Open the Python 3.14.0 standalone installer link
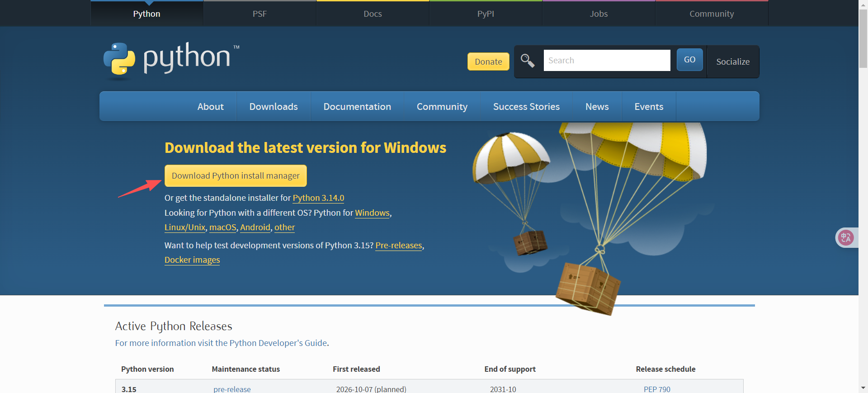This screenshot has height=393, width=868. click(x=318, y=198)
